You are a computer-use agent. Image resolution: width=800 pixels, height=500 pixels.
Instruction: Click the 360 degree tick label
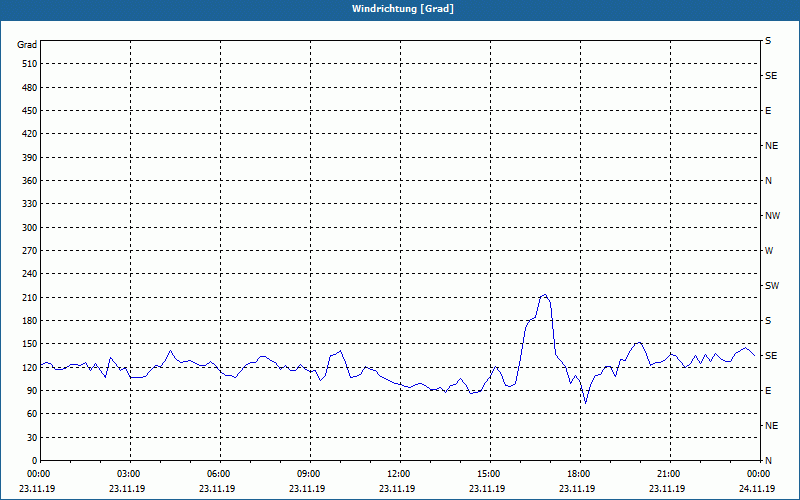coord(30,181)
